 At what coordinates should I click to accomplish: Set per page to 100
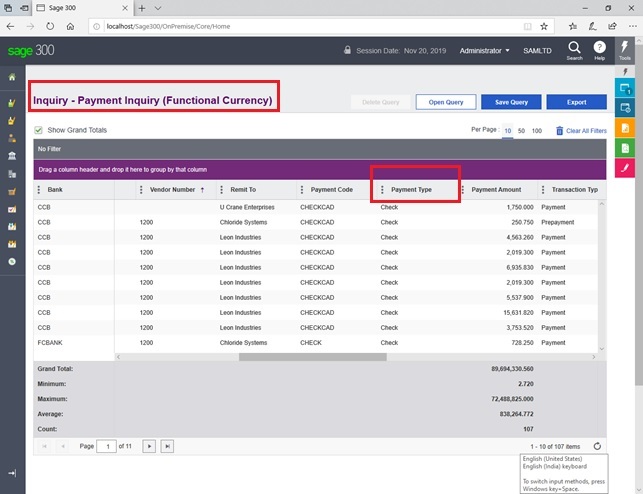(537, 131)
